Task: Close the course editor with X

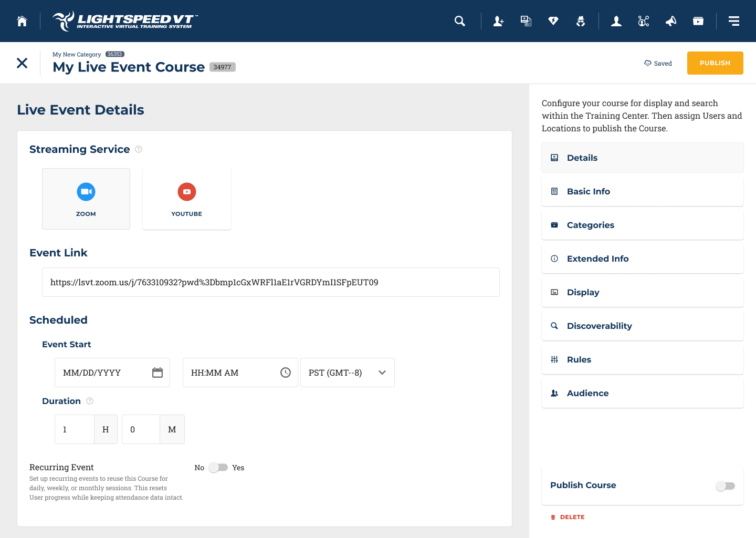Action: (x=22, y=63)
